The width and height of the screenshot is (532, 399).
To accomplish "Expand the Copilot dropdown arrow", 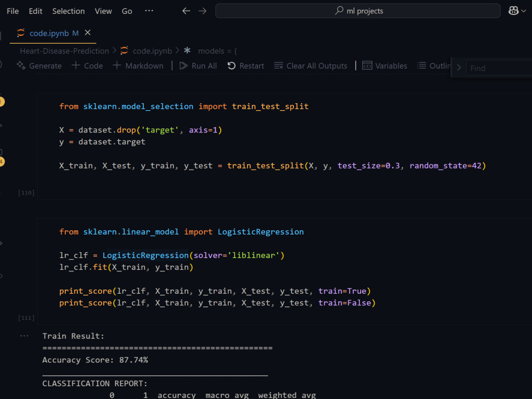I will (x=524, y=11).
